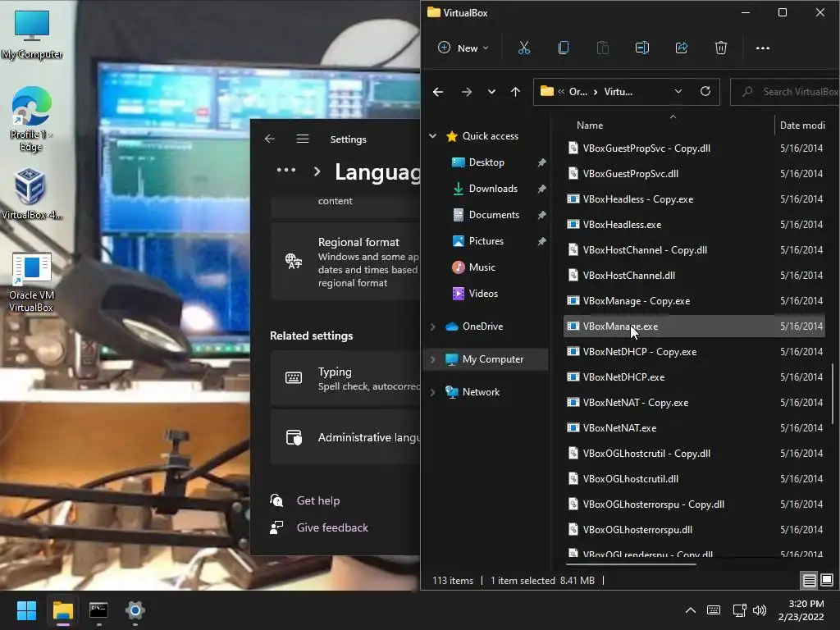The image size is (840, 630).
Task: Open Music in Quick access
Action: pos(482,267)
